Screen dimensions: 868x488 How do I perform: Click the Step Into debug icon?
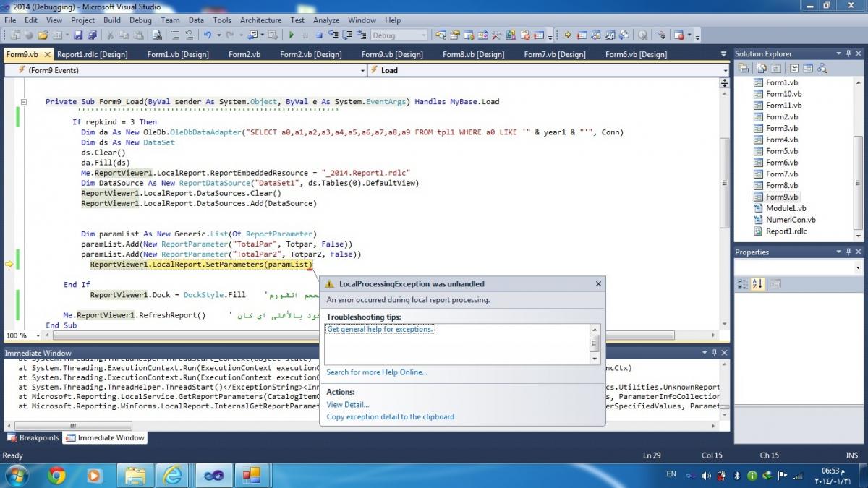[x=333, y=35]
